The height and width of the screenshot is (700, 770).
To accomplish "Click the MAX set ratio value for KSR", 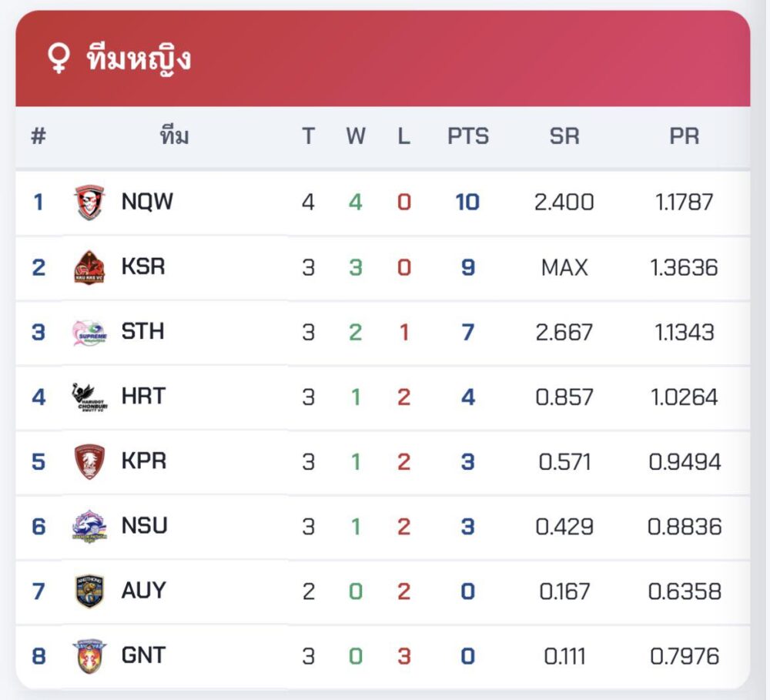I will pos(564,267).
